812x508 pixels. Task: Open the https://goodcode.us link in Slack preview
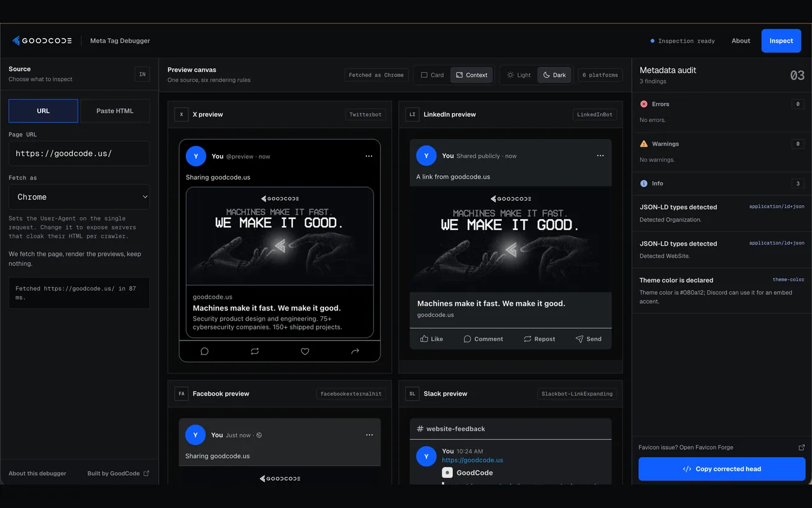click(x=473, y=460)
